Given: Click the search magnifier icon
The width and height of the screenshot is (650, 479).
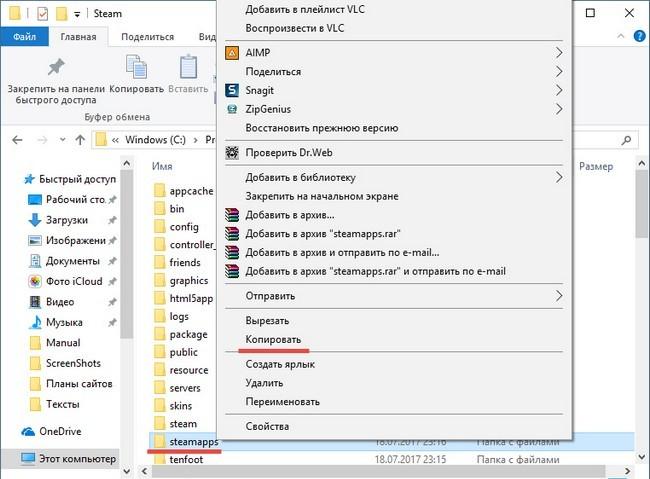Looking at the screenshot, I should tap(626, 140).
